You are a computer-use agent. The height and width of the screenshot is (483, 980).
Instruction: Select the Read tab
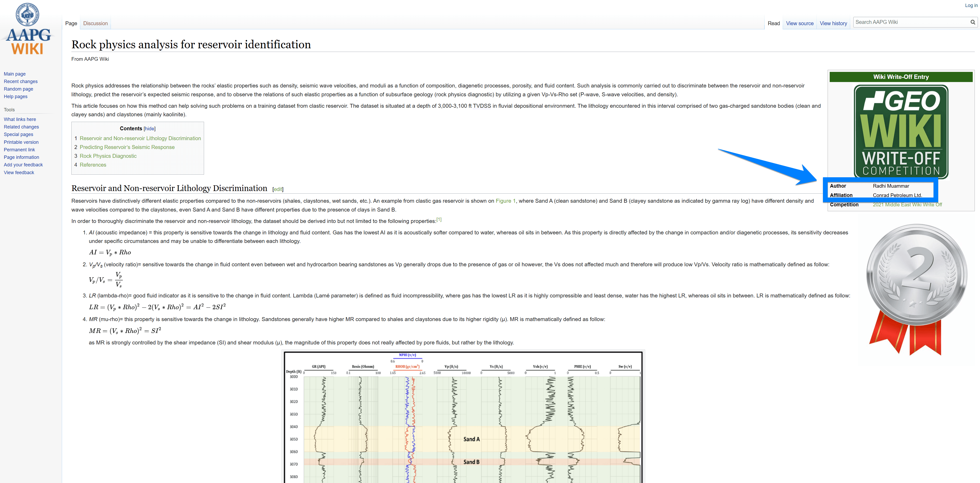(x=773, y=23)
